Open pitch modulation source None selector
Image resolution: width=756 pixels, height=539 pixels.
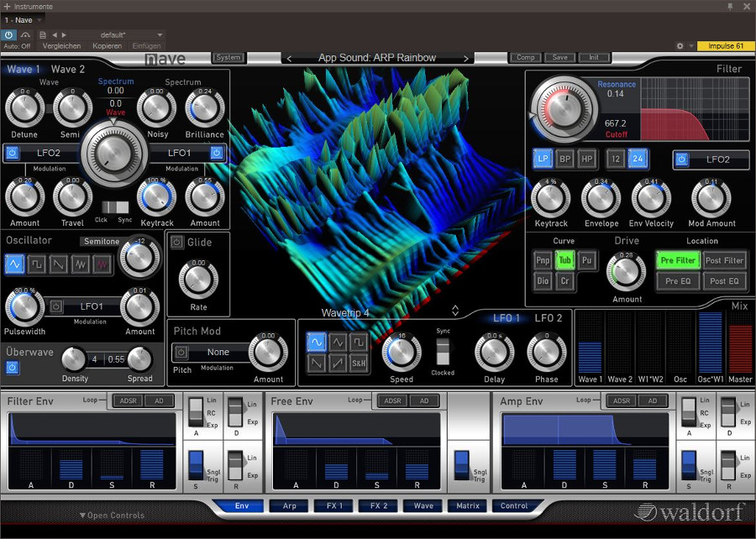pyautogui.click(x=218, y=352)
